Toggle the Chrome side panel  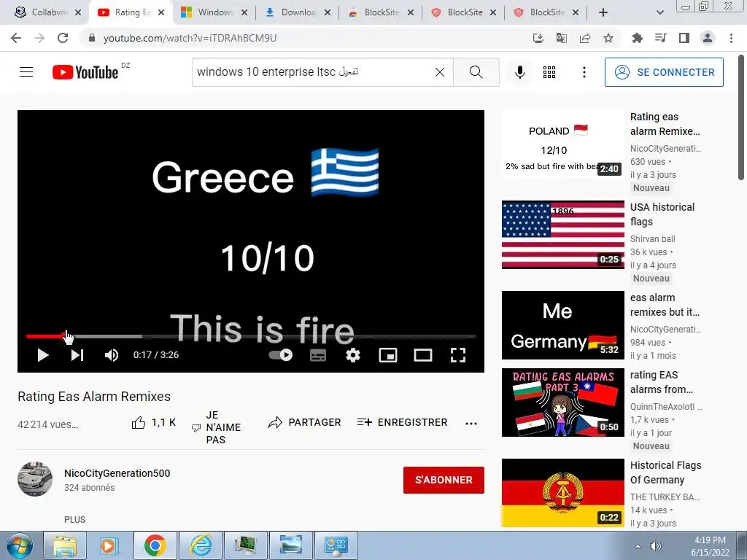[684, 38]
